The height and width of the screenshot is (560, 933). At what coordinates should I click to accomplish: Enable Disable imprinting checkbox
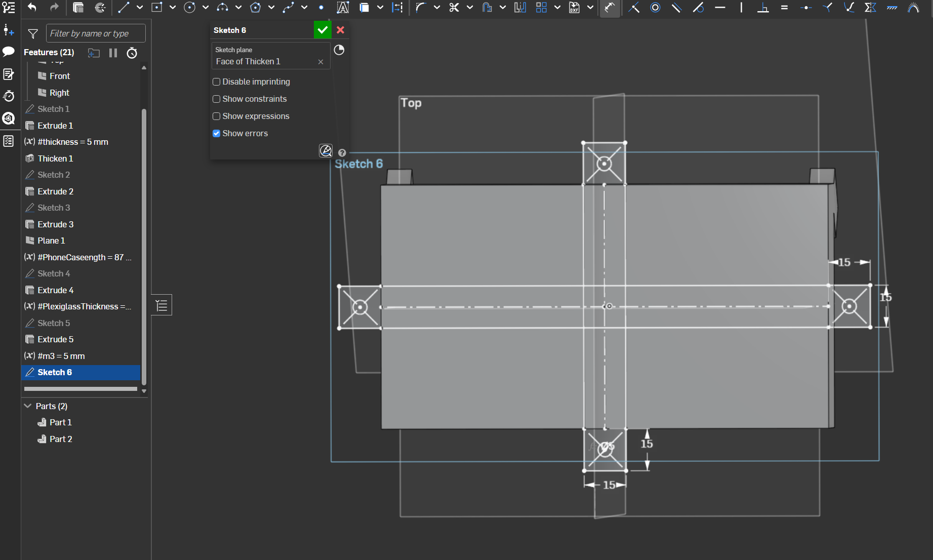(217, 82)
